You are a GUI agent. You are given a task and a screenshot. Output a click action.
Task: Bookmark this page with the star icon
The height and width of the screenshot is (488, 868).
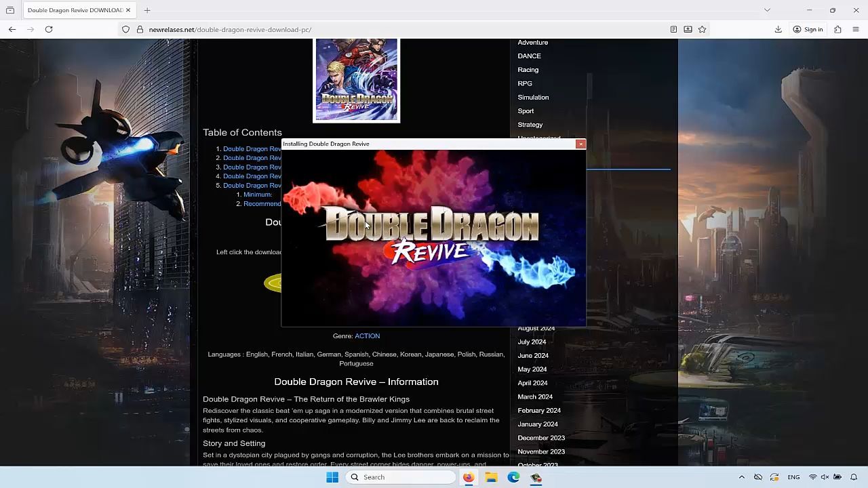[702, 29]
